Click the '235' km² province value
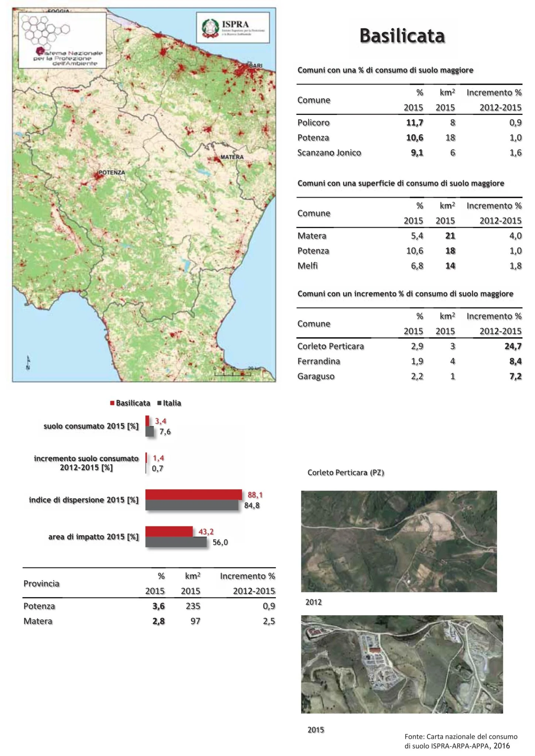This screenshot has height=756, width=535. [193, 606]
